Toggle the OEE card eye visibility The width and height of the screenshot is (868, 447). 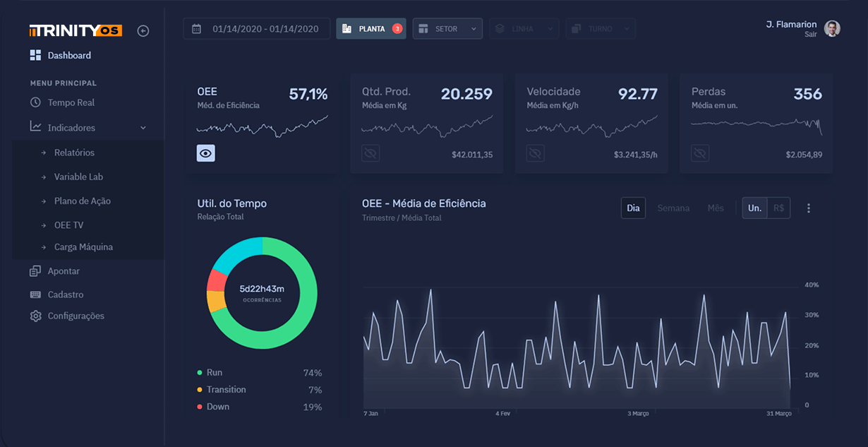coord(205,153)
